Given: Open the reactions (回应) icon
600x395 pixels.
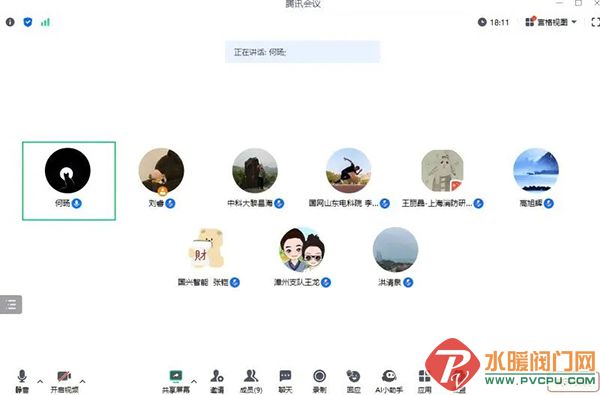Looking at the screenshot, I should click(x=354, y=381).
